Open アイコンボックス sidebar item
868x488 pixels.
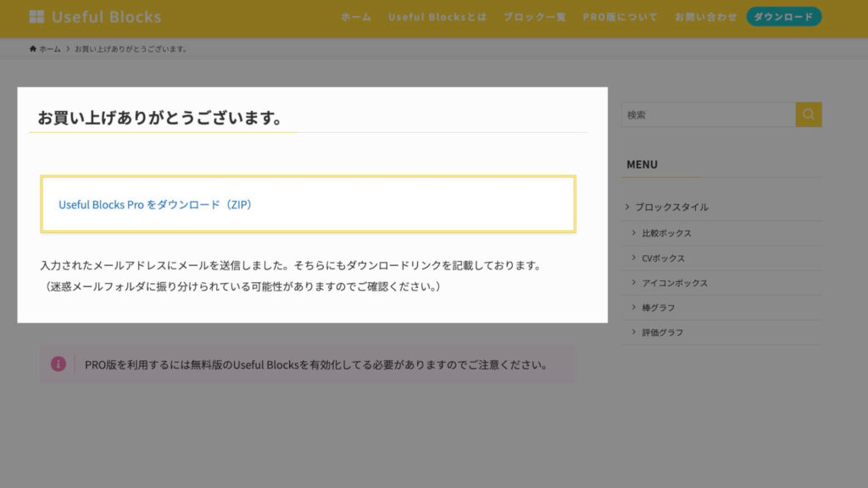(x=675, y=283)
